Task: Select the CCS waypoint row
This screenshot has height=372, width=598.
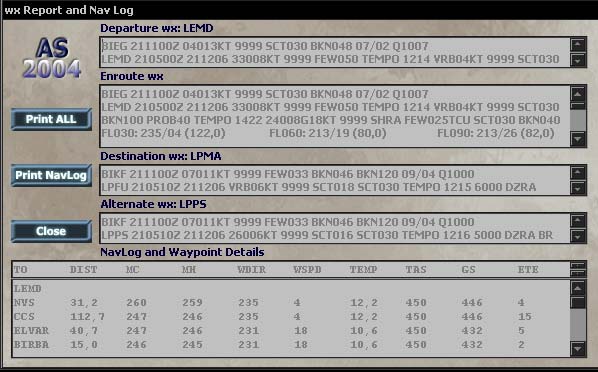Action: click(291, 317)
